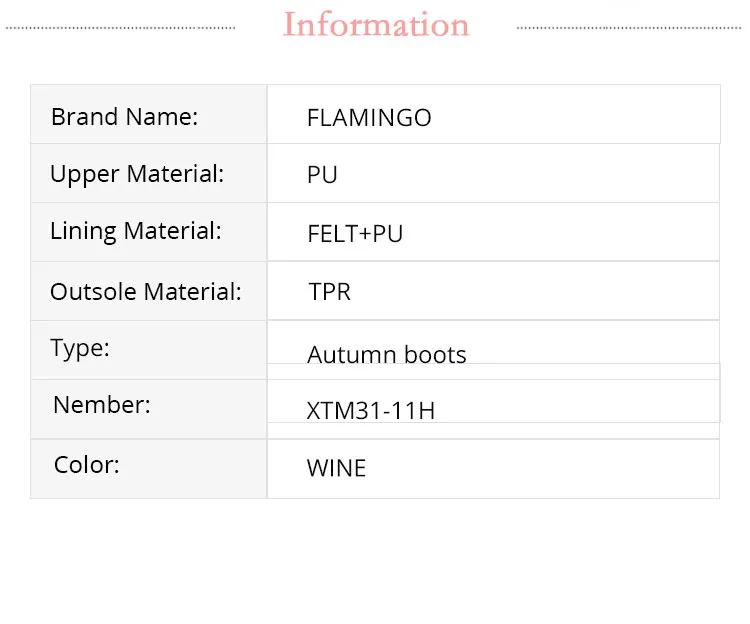This screenshot has width=750, height=624.
Task: Select the Autumn boots value
Action: pyautogui.click(x=386, y=354)
